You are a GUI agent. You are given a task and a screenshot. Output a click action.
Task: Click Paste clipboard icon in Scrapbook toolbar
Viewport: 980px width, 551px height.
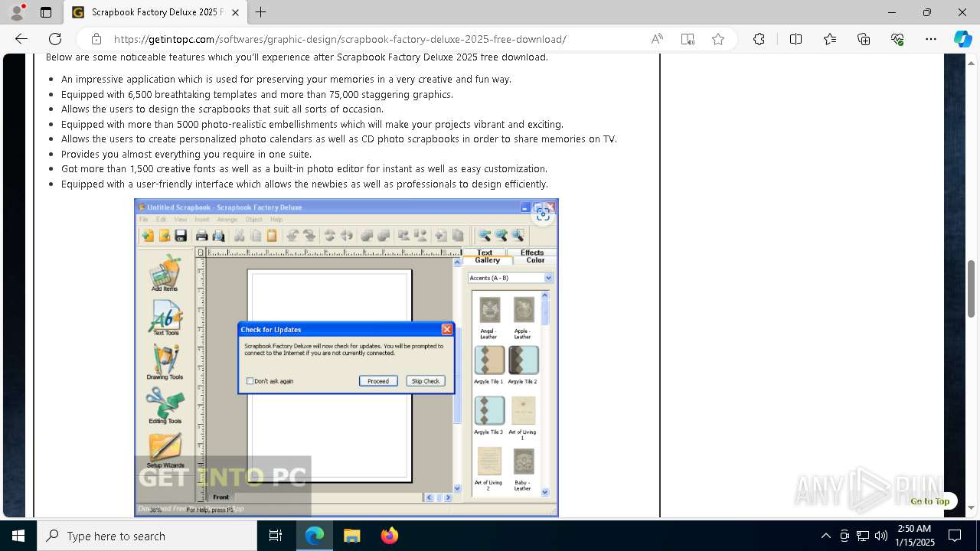tap(272, 236)
